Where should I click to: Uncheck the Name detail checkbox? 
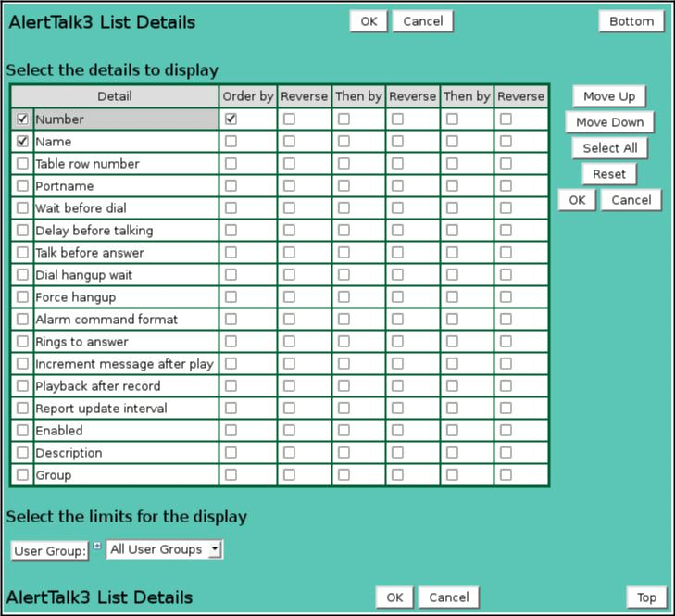(x=22, y=142)
